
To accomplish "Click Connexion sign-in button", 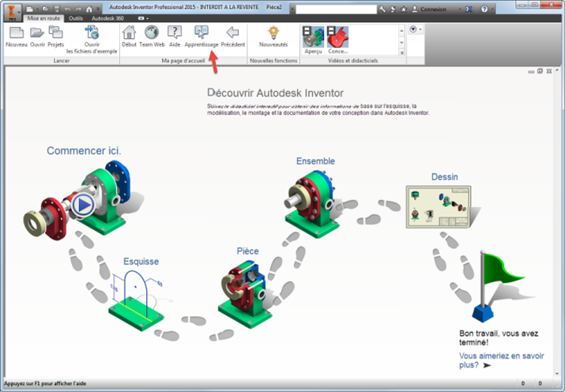I will point(429,9).
